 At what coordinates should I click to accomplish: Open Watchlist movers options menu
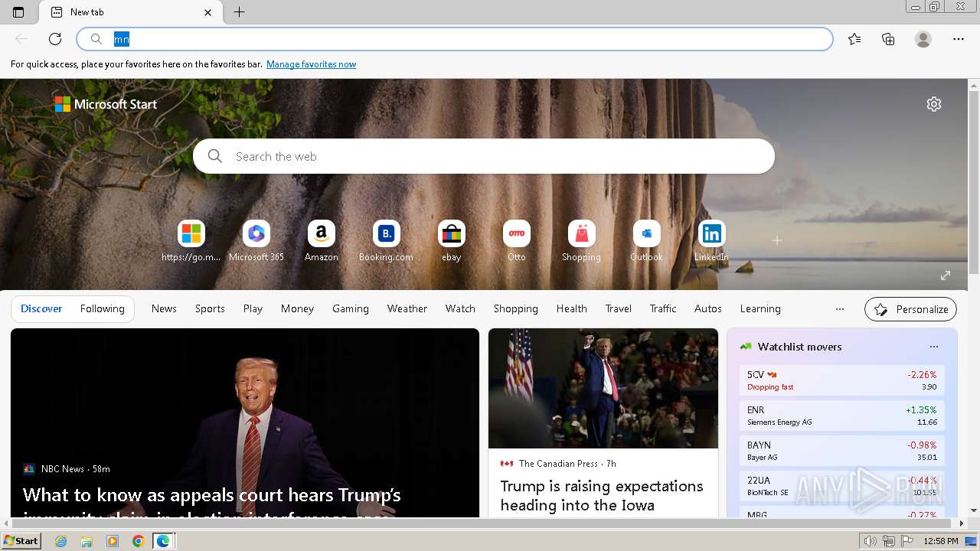pos(934,347)
